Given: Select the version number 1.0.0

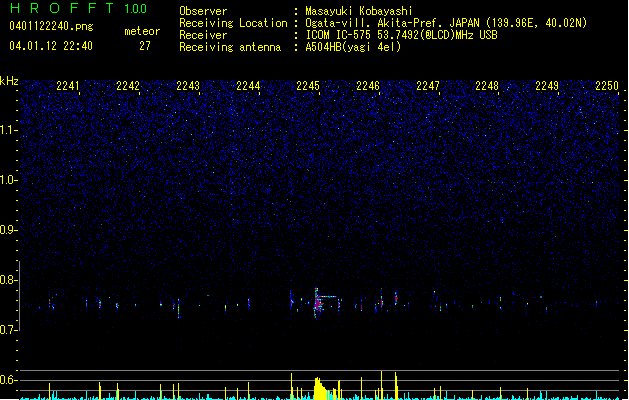Looking at the screenshot, I should click(135, 9).
